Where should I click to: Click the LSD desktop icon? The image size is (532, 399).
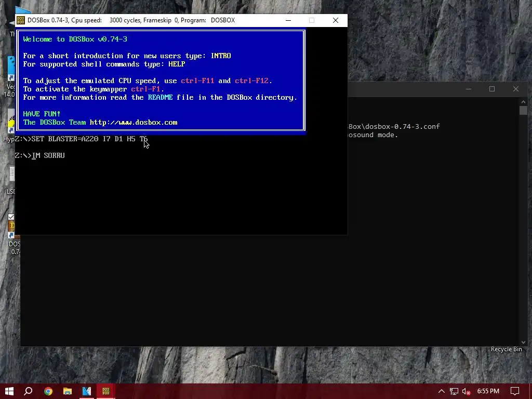pos(11,180)
